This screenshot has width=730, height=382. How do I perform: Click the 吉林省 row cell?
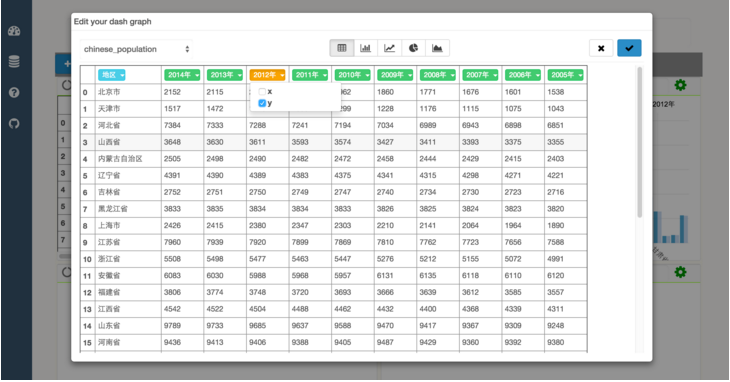[128, 192]
